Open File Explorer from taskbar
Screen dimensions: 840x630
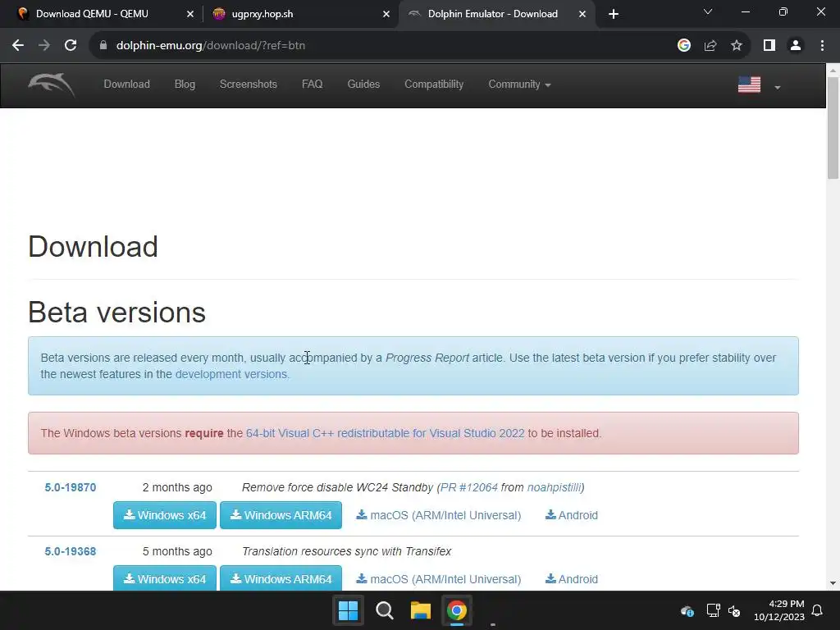point(421,610)
